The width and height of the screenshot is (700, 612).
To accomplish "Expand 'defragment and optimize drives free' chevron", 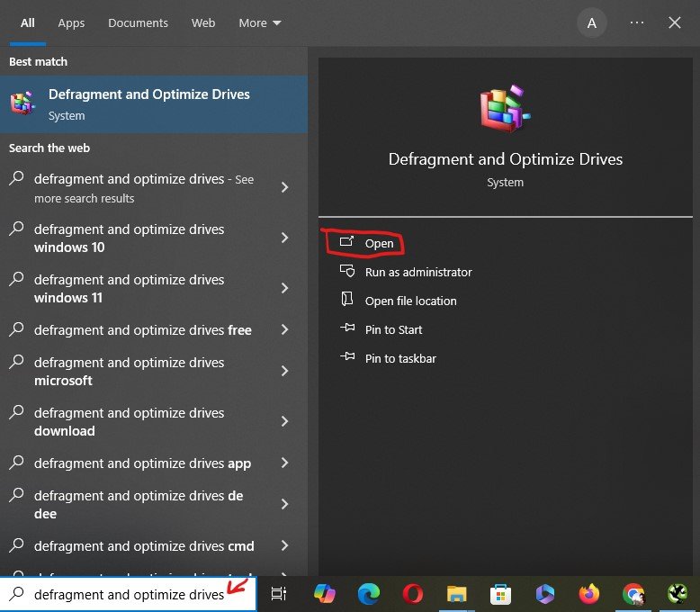I will 284,330.
